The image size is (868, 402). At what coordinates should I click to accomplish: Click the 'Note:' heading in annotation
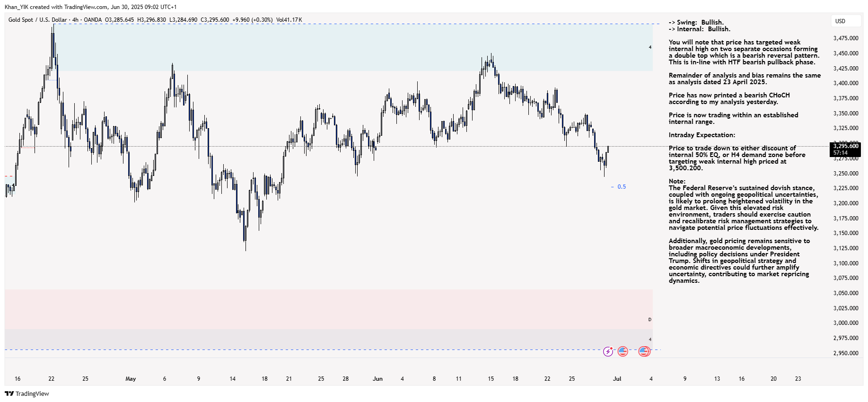coord(677,181)
